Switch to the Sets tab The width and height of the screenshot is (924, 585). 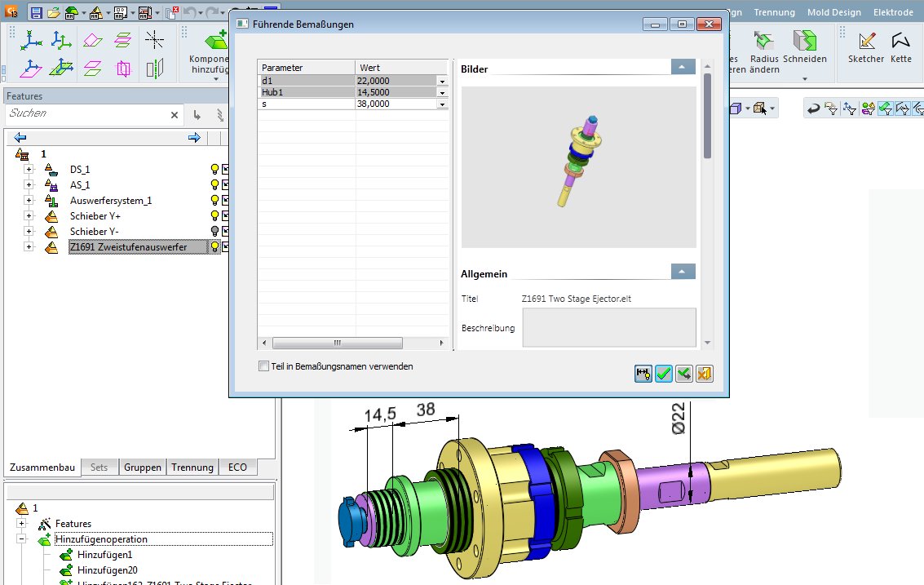click(x=99, y=467)
